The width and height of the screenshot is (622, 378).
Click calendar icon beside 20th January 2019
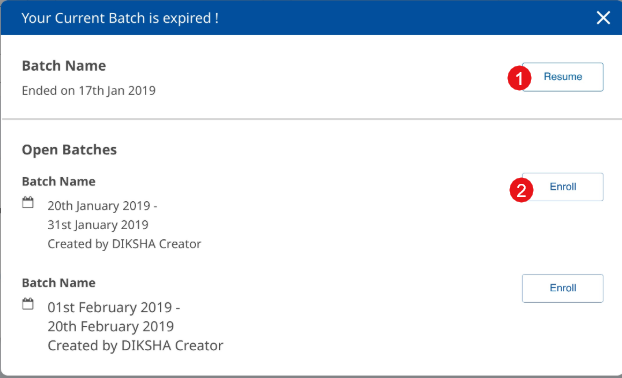28,202
